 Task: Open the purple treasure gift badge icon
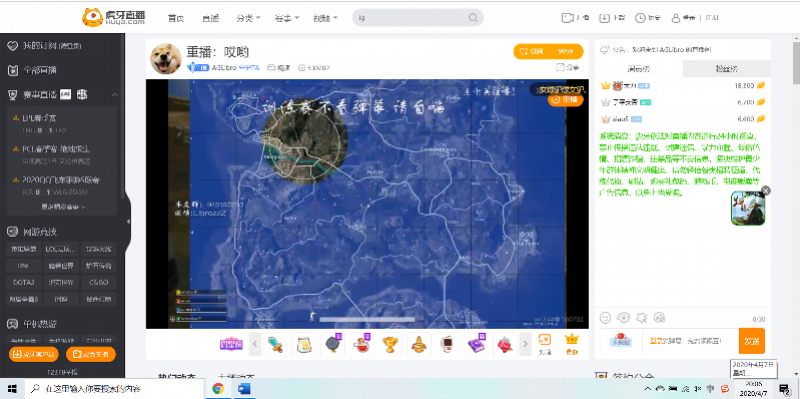pos(231,344)
